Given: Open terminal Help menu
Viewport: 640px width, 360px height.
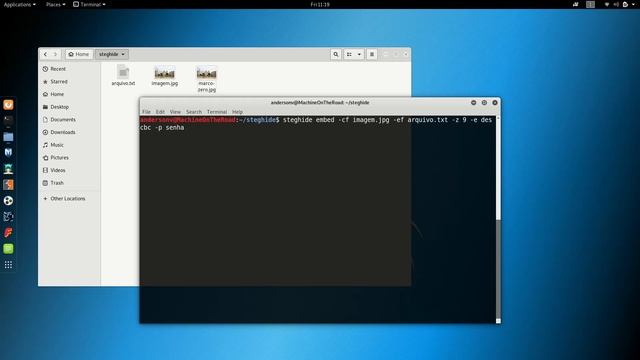Looking at the screenshot, I should tap(237, 112).
